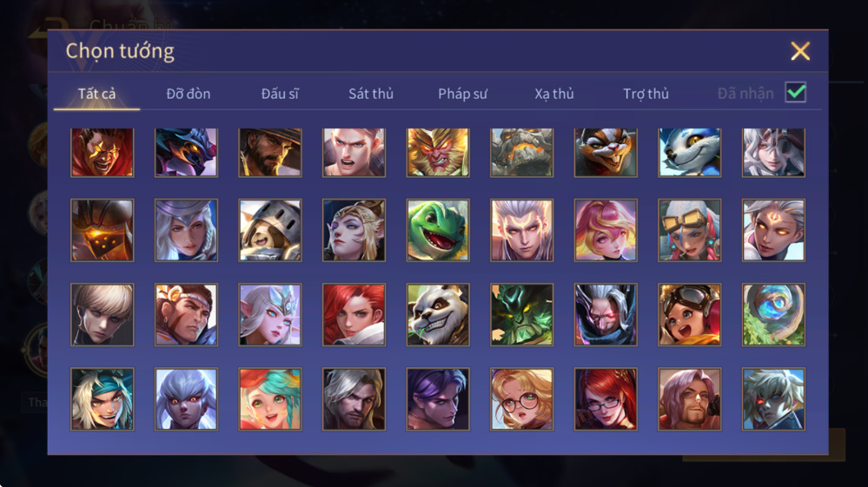
Task: Choose the cowboy hat bearded hero
Action: pyautogui.click(x=270, y=153)
